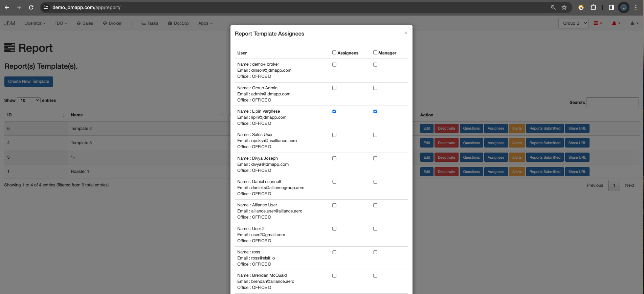The image size is (644, 294).
Task: Open the red flag language menu
Action: click(x=598, y=23)
